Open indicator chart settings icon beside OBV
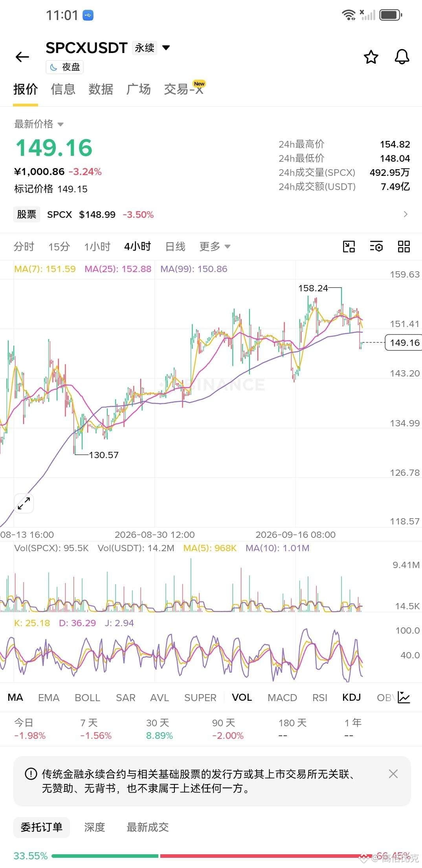The image size is (422, 868). pos(404,697)
